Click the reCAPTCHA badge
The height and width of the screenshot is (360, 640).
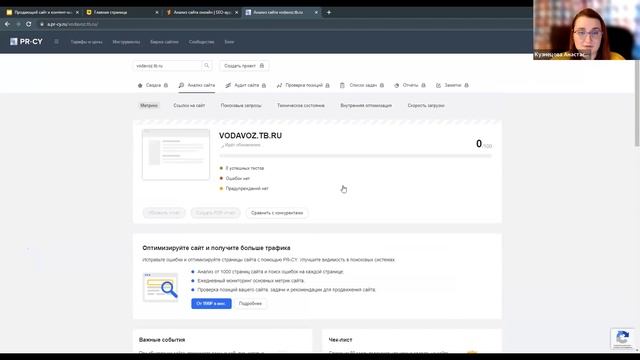622,339
